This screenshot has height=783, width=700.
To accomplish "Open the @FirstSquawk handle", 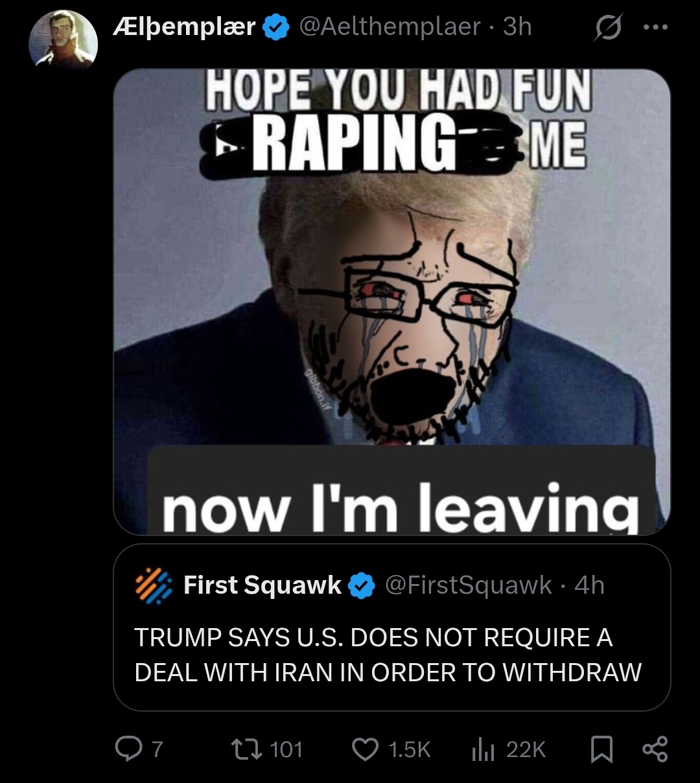I will pyautogui.click(x=469, y=585).
